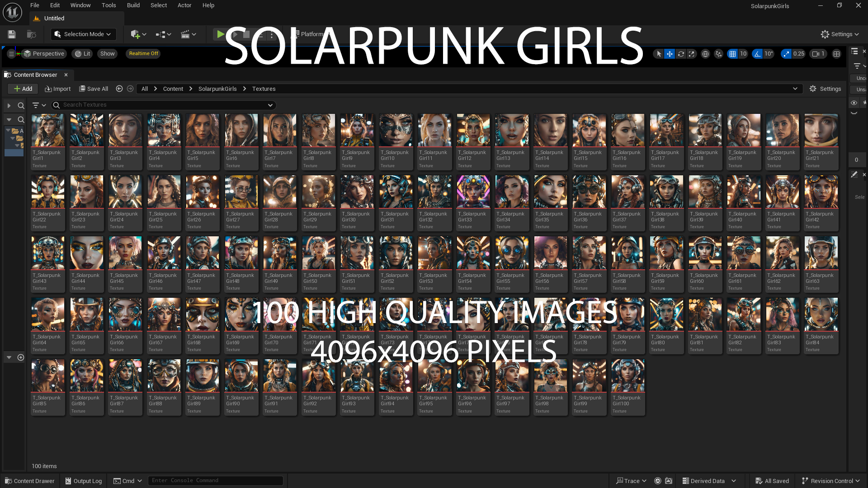868x488 pixels.
Task: Open Revision Control menu
Action: click(x=830, y=481)
